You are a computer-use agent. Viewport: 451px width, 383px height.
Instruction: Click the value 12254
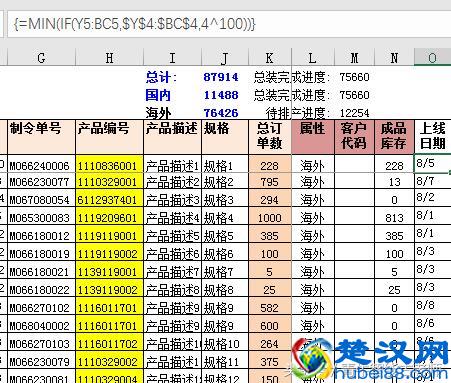pyautogui.click(x=354, y=113)
